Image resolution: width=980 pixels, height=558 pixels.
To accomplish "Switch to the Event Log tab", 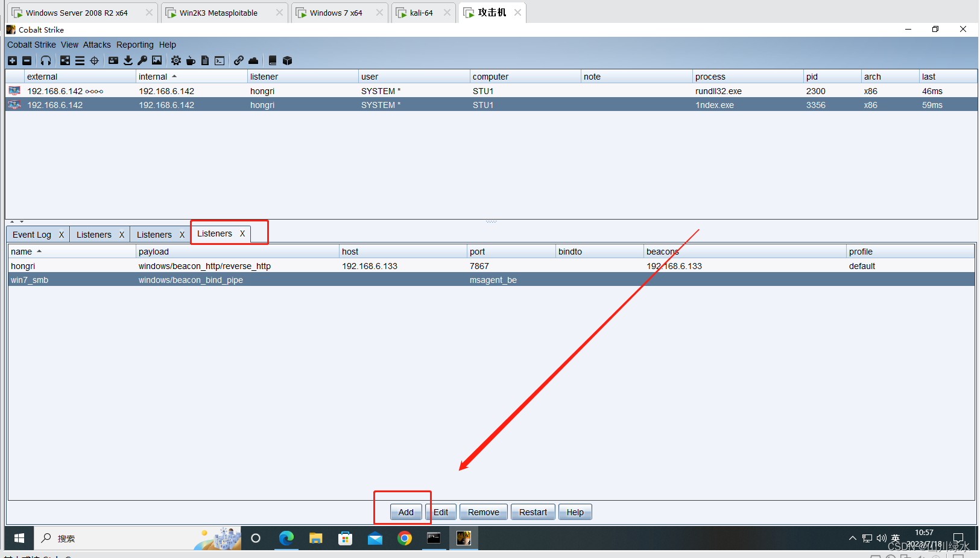I will (x=32, y=235).
